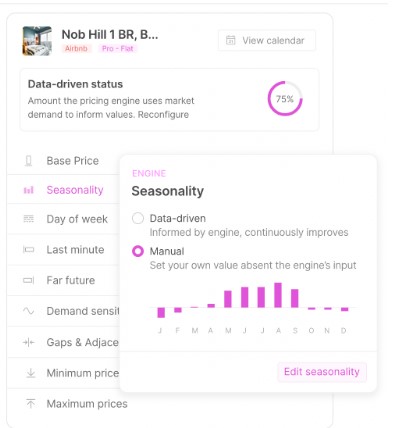This screenshot has height=428, width=413.
Task: Click the August bar in seasonality chart
Action: pos(278,295)
